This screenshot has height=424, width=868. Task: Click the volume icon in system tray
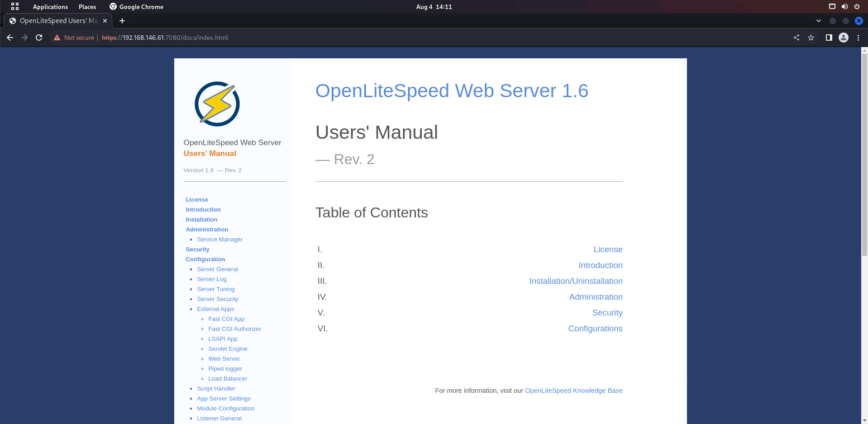click(844, 6)
